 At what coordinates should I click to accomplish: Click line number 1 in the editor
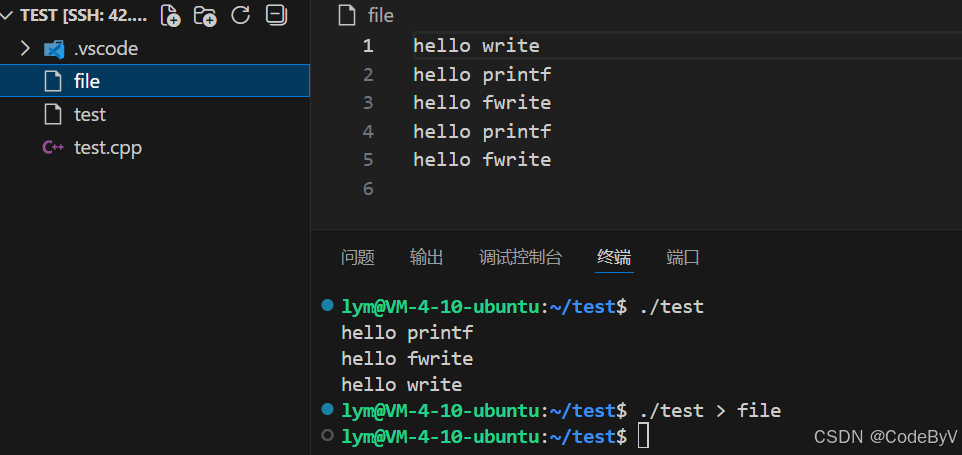(367, 46)
